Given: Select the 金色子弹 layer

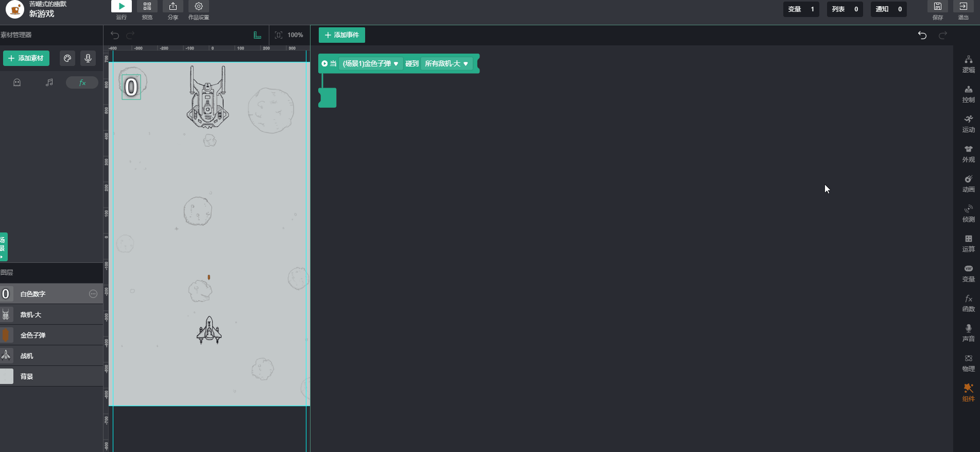Looking at the screenshot, I should coord(51,335).
